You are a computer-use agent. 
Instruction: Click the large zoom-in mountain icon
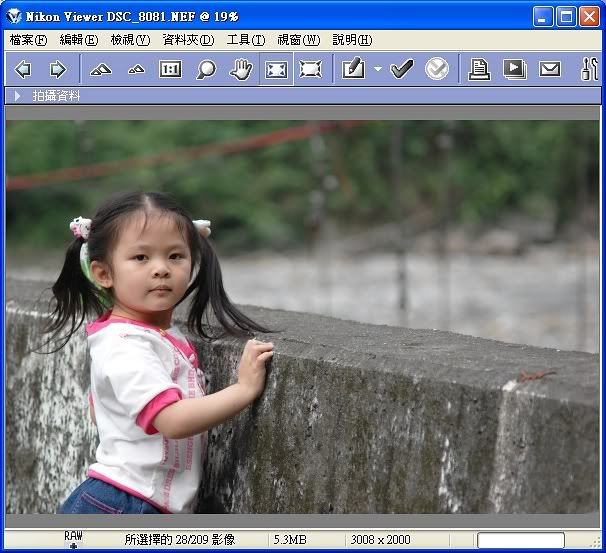100,70
